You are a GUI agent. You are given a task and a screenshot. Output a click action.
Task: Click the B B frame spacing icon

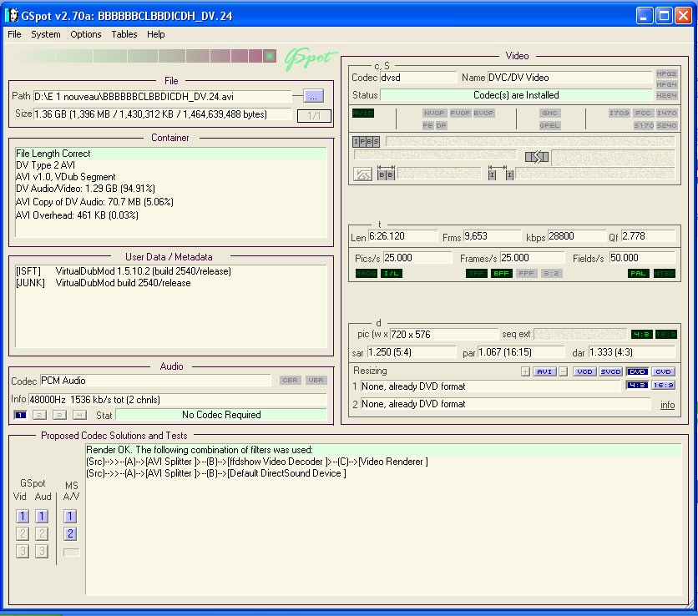pyautogui.click(x=386, y=173)
